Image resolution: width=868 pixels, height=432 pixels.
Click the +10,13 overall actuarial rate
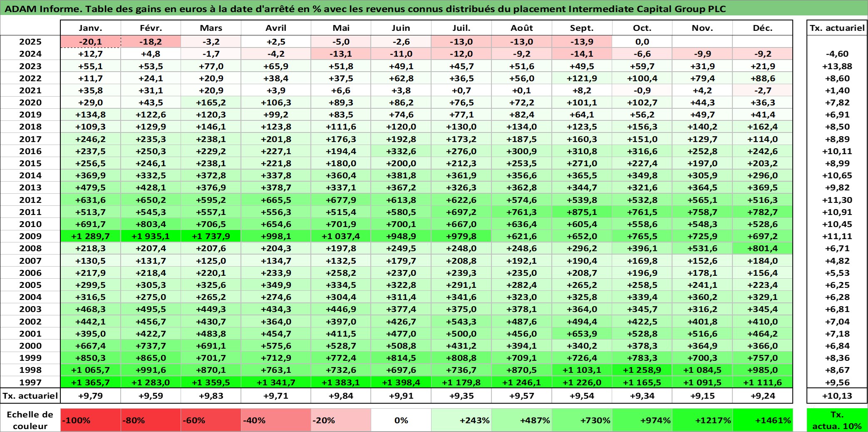[837, 396]
